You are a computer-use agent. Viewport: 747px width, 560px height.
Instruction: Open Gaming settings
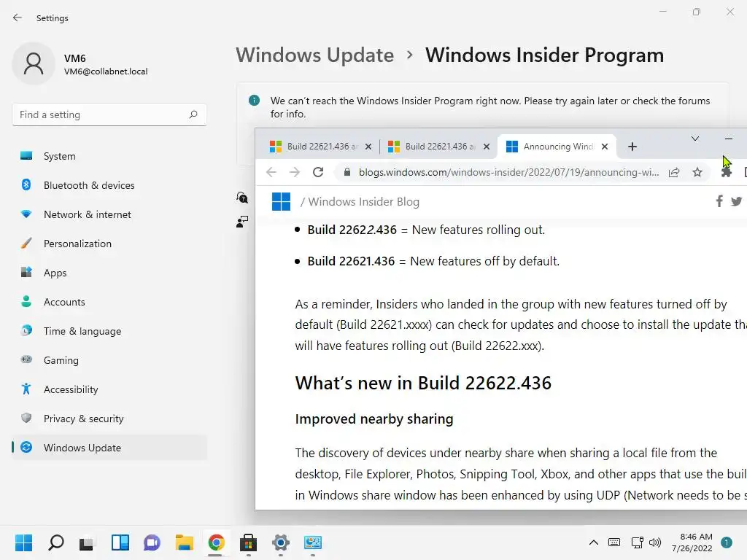[x=110, y=360]
